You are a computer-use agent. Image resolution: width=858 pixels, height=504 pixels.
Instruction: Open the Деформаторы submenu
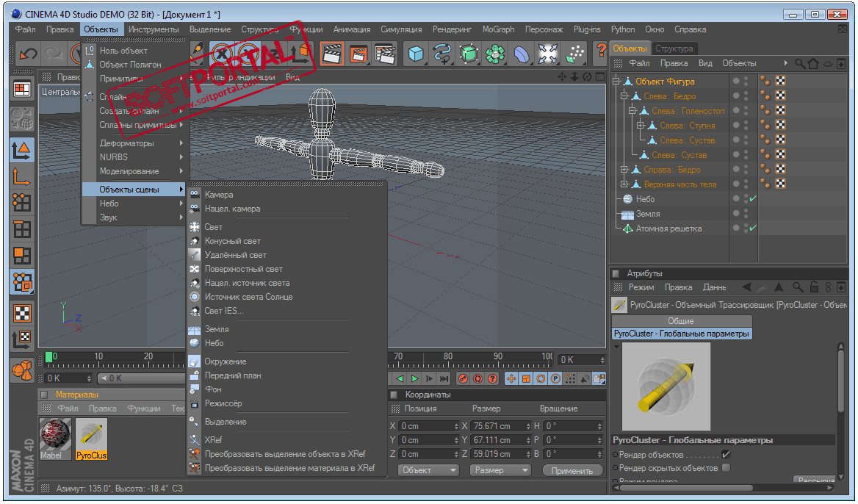tap(134, 143)
